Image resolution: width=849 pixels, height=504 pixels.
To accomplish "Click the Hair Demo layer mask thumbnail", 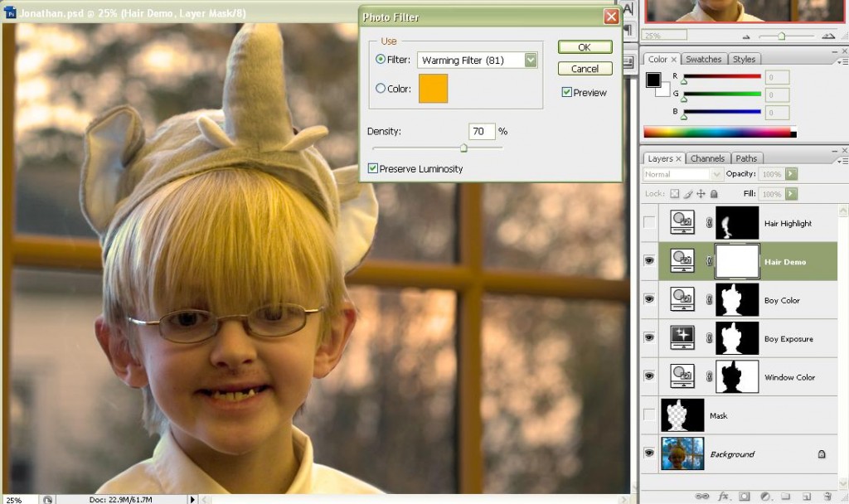I will point(737,261).
